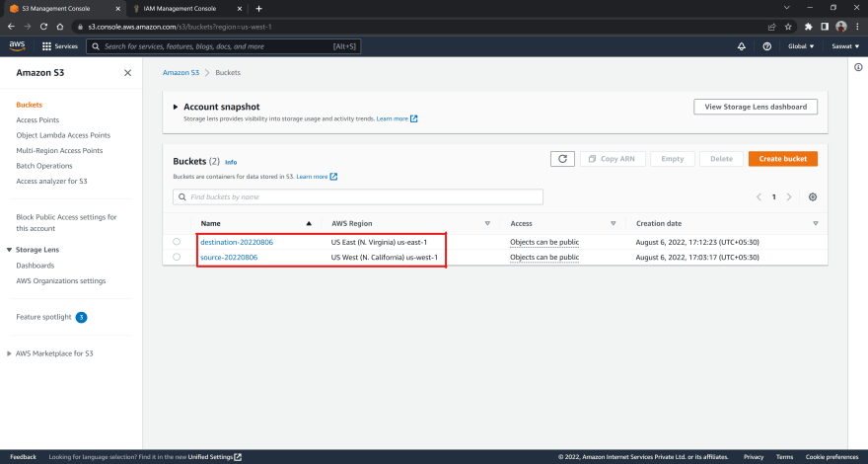Open a new browser tab with plus

click(x=259, y=8)
